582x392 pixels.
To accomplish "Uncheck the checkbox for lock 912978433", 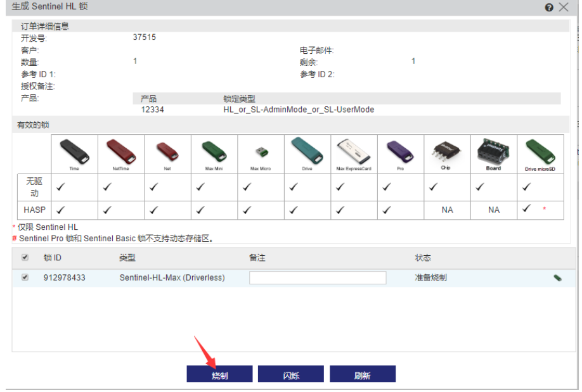I will [x=25, y=277].
